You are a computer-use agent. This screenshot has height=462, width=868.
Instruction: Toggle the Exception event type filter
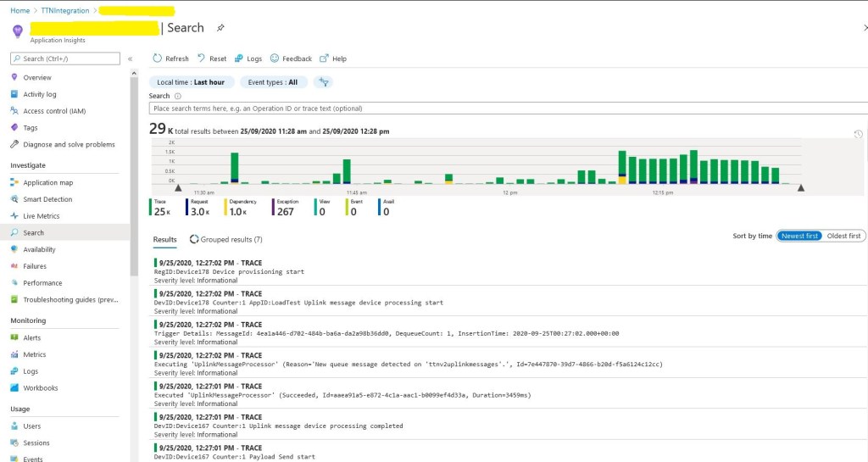point(284,208)
